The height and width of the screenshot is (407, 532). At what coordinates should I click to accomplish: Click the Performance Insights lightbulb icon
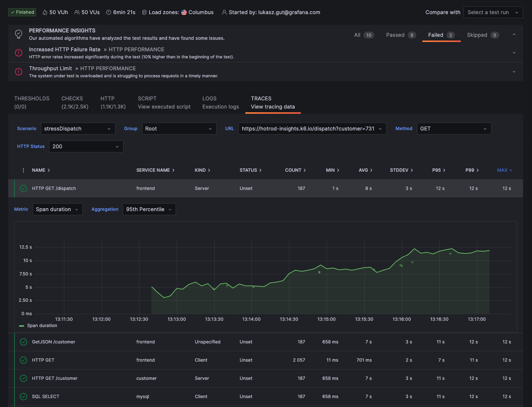click(x=19, y=34)
